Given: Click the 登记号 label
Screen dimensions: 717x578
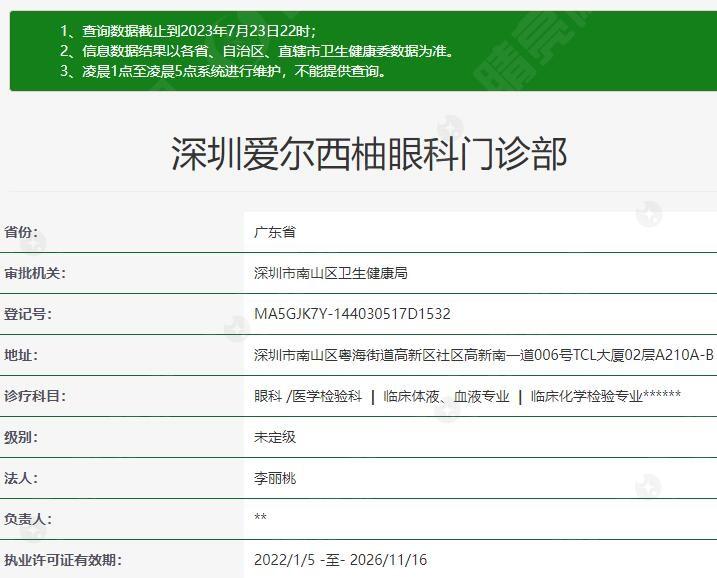Looking at the screenshot, I should pos(28,314).
